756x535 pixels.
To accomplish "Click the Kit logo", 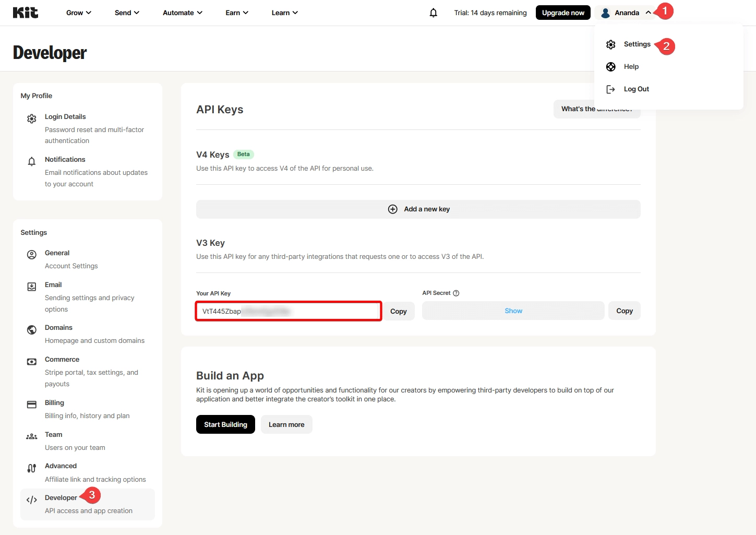I will [25, 12].
